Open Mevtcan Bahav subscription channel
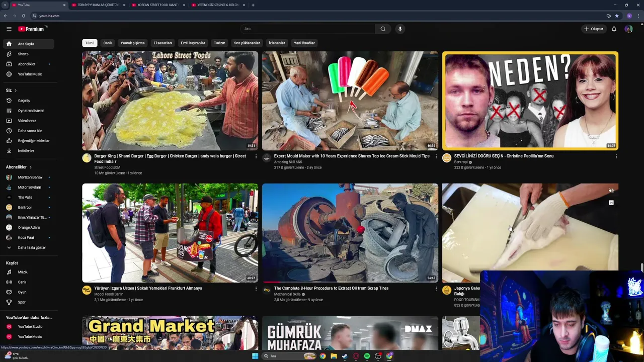Image resolution: width=644 pixels, height=362 pixels. pos(28,177)
